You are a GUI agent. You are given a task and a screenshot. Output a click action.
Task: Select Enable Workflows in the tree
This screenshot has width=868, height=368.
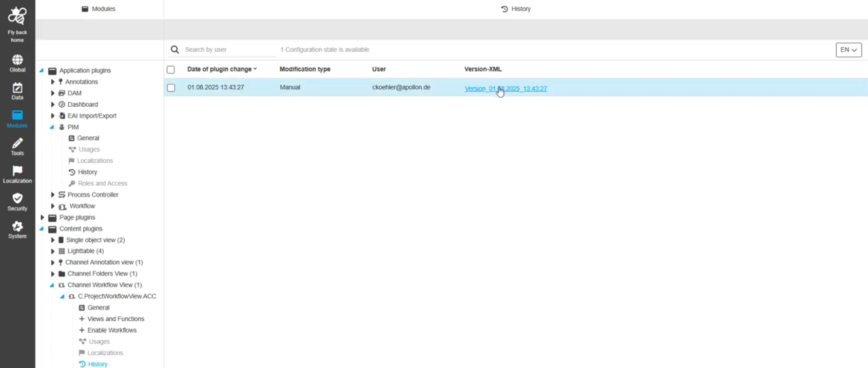(x=111, y=331)
